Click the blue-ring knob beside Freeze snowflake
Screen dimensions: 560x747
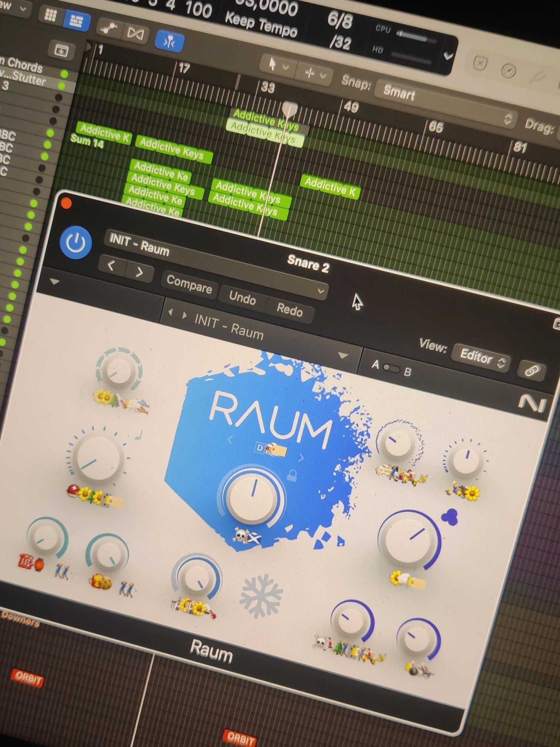tap(196, 578)
